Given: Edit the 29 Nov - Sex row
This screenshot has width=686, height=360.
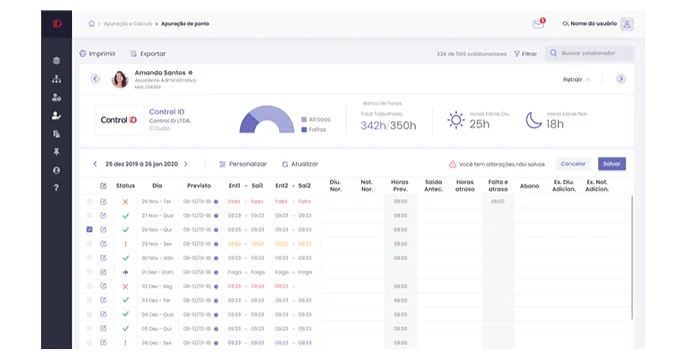Looking at the screenshot, I should coord(103,244).
